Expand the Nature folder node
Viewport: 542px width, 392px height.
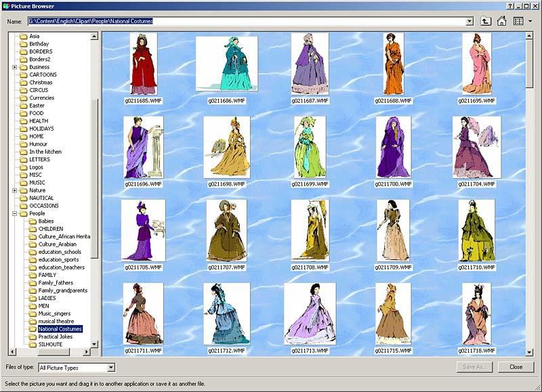[x=14, y=190]
